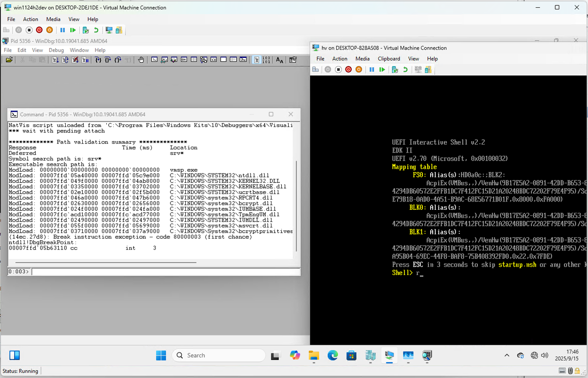Click the WinDbg Break toolbar icon
The height and width of the screenshot is (378, 588).
point(85,60)
